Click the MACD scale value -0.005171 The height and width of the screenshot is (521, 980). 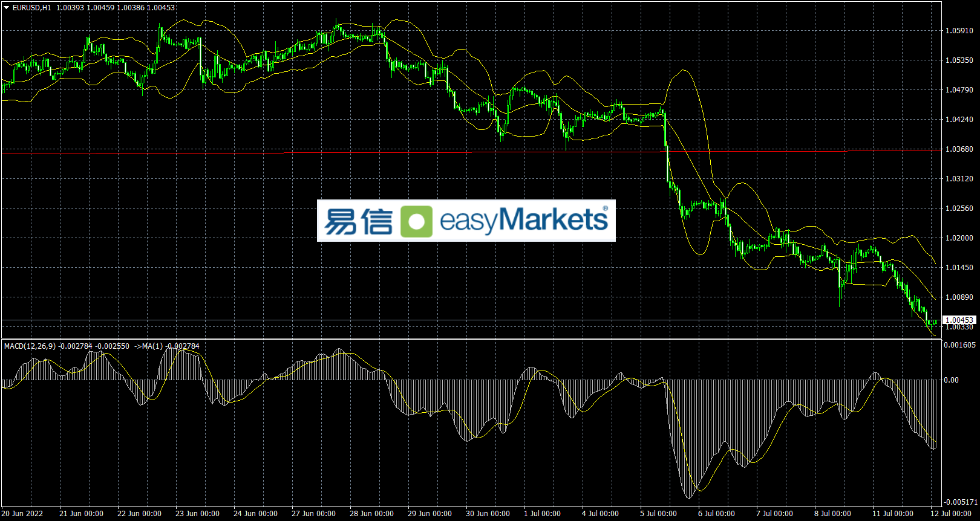click(x=961, y=502)
